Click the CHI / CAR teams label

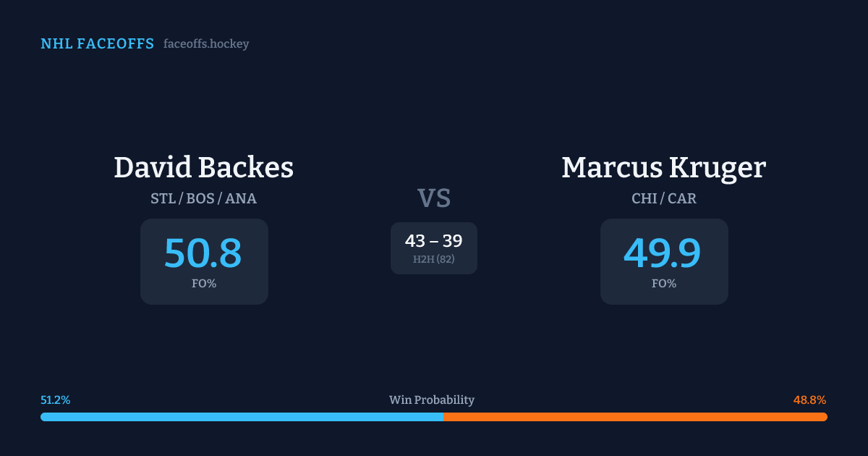coord(663,198)
